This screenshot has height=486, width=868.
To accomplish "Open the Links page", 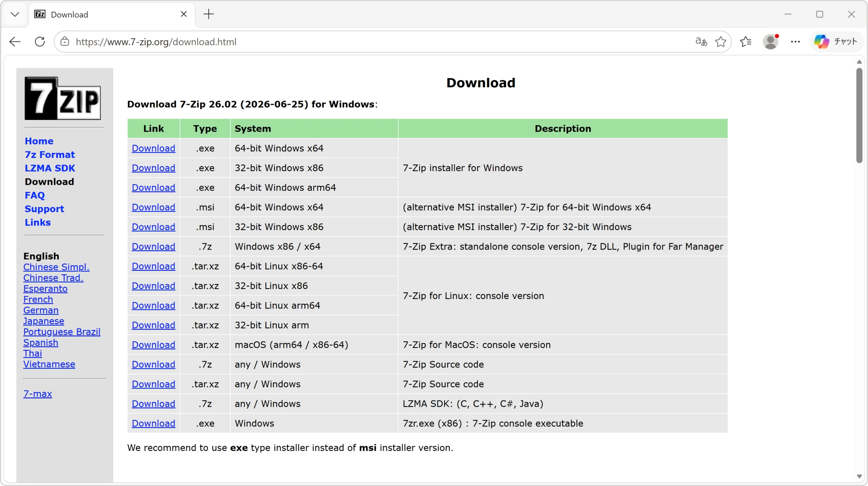I will (38, 223).
